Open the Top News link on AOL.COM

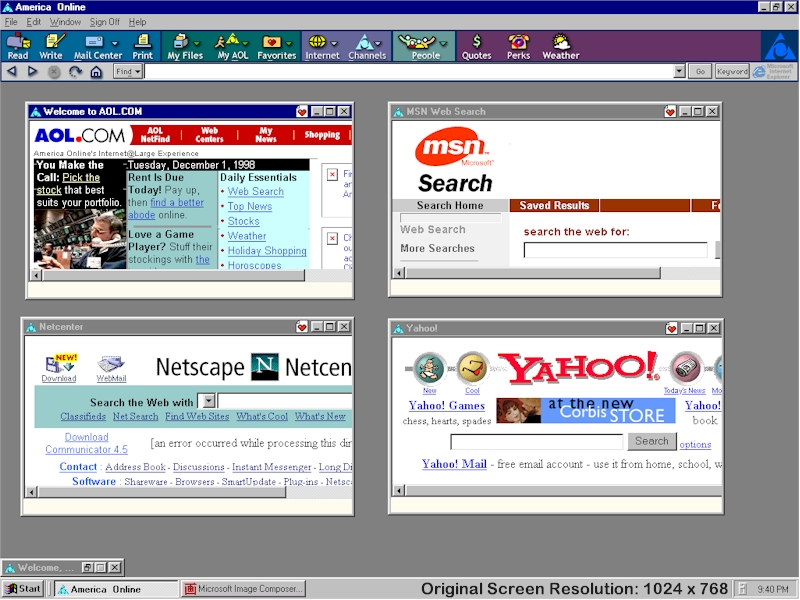(249, 206)
